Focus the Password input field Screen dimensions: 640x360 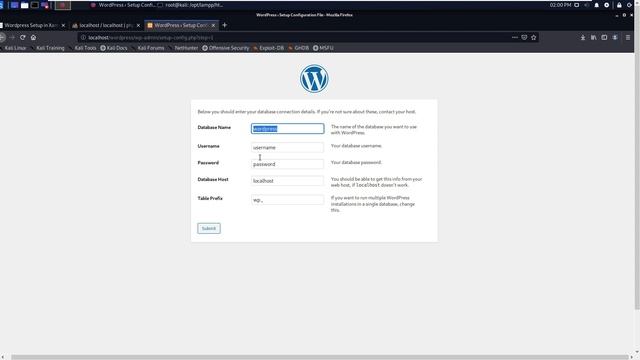(287, 164)
